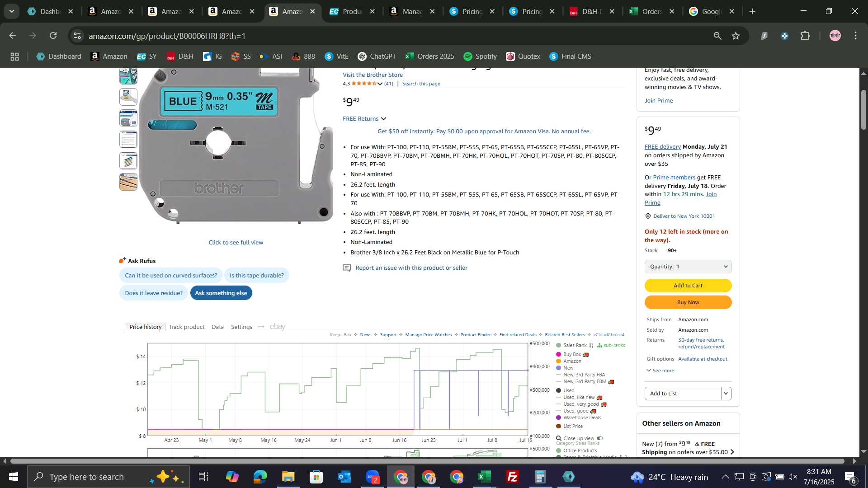Expand star rating breakdown chevron
Screen dimensions: 868x488
click(380, 84)
